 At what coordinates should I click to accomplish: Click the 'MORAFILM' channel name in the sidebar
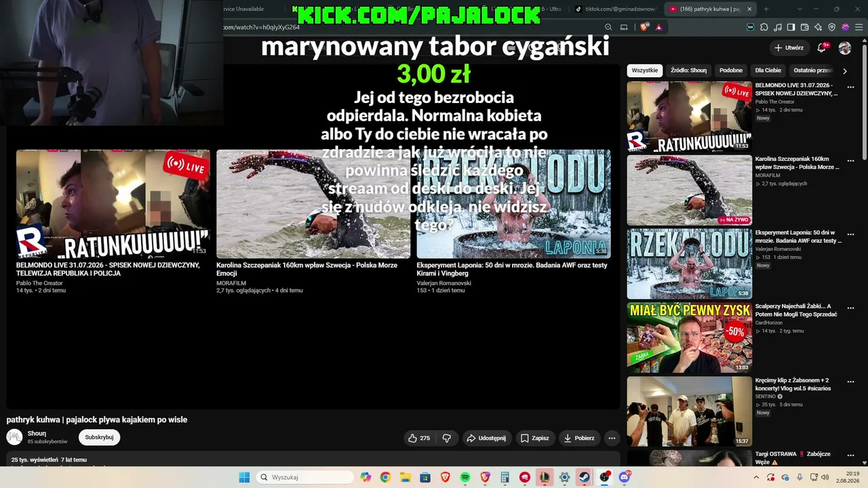[x=768, y=176]
